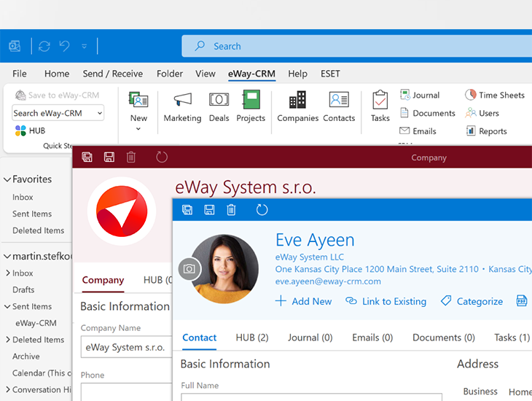This screenshot has width=532, height=401.
Task: Open the Quick Access Toolbar customize dropdown
Action: click(84, 46)
